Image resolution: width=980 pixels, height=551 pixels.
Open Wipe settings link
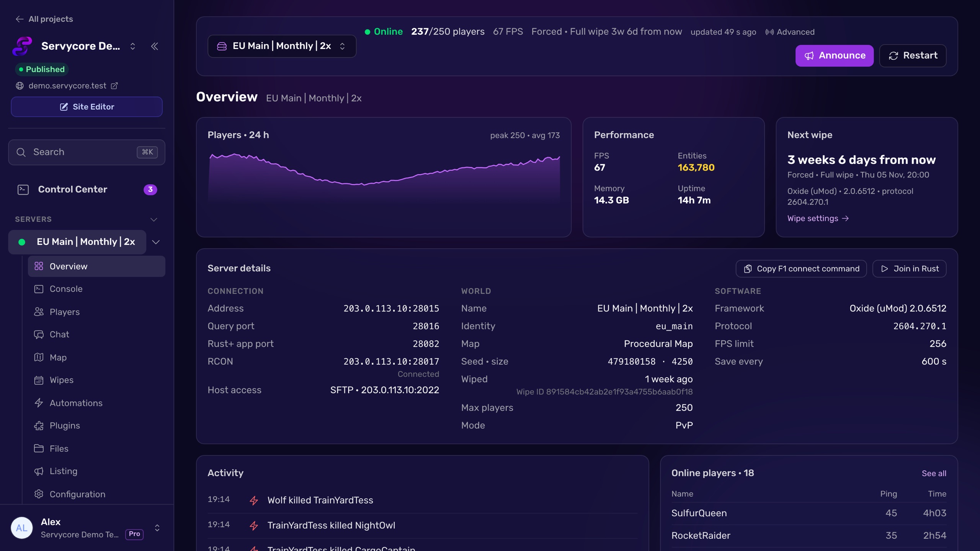818,218
